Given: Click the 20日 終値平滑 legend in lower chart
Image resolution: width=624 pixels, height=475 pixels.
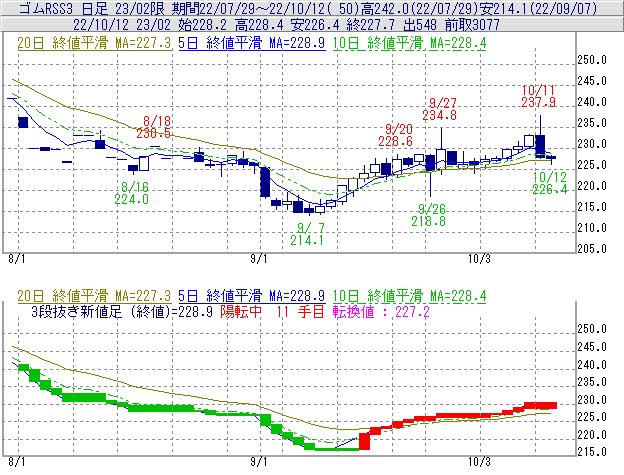Looking at the screenshot, I should [94, 296].
